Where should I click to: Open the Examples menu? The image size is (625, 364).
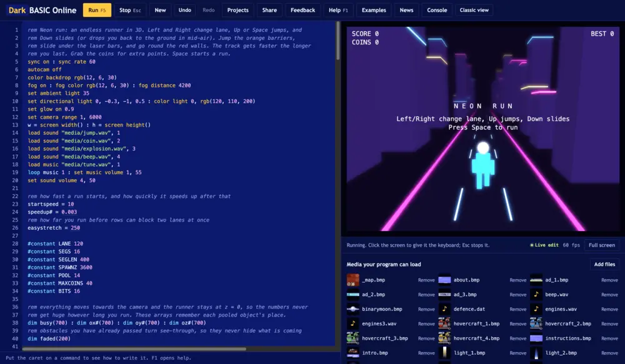(x=374, y=10)
